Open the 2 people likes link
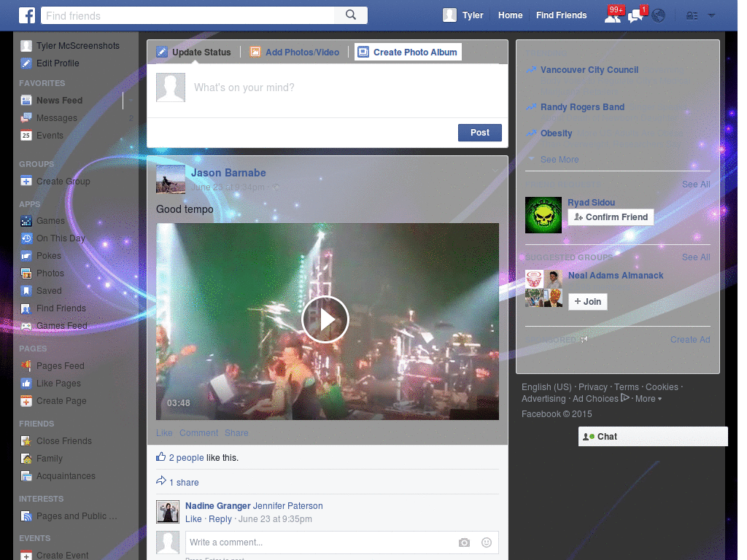Image resolution: width=747 pixels, height=560 pixels. [x=186, y=458]
